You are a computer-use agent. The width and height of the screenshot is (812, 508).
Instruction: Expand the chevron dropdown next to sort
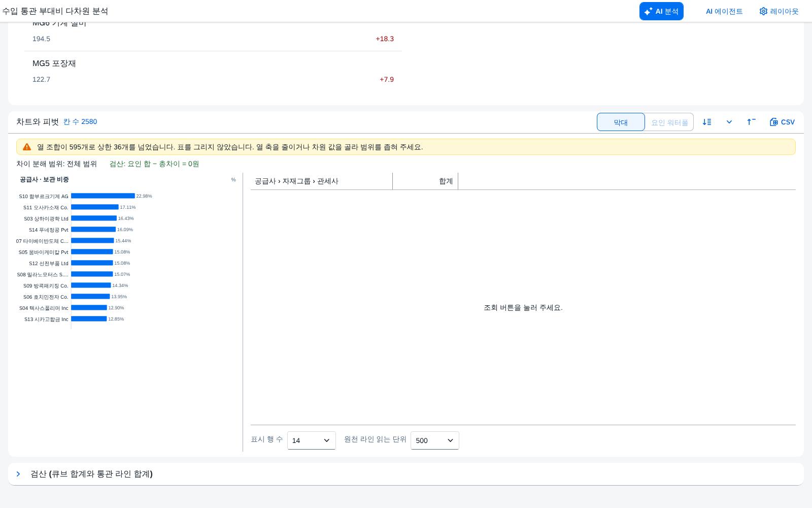pos(729,122)
